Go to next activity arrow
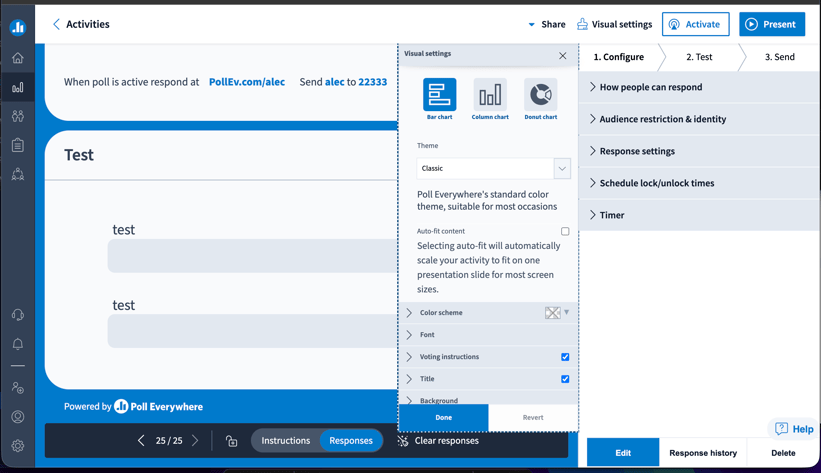The height and width of the screenshot is (473, 821). [195, 441]
